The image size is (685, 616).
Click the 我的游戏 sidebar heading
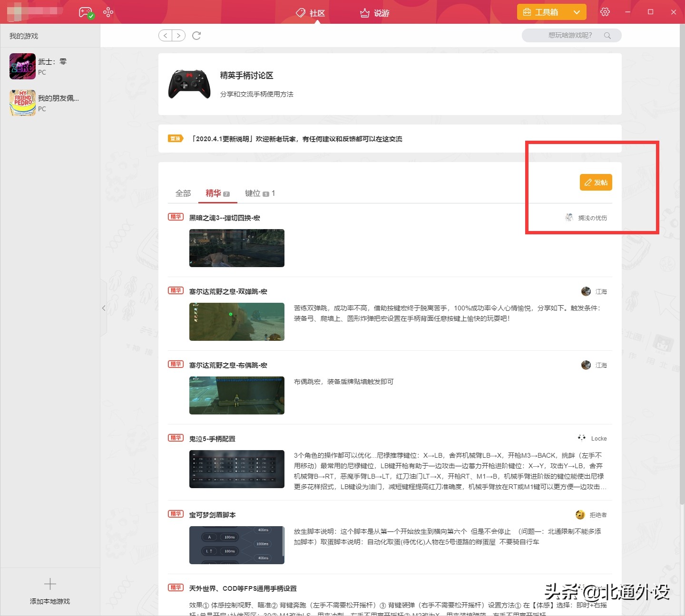click(x=24, y=36)
